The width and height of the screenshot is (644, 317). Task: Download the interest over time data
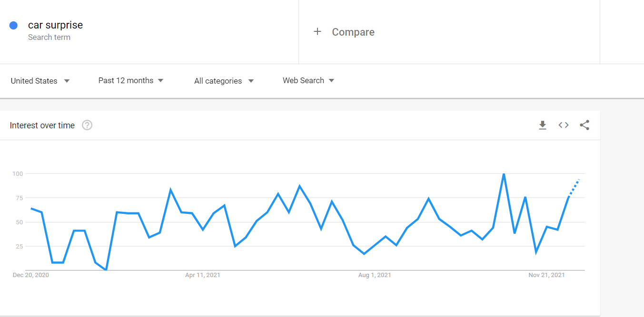pos(542,125)
